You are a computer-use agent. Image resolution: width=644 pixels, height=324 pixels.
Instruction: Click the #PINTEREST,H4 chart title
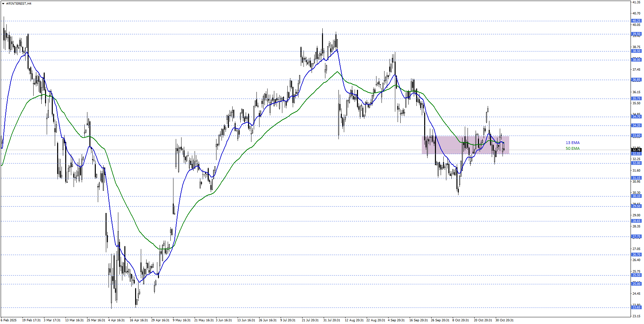(18, 4)
